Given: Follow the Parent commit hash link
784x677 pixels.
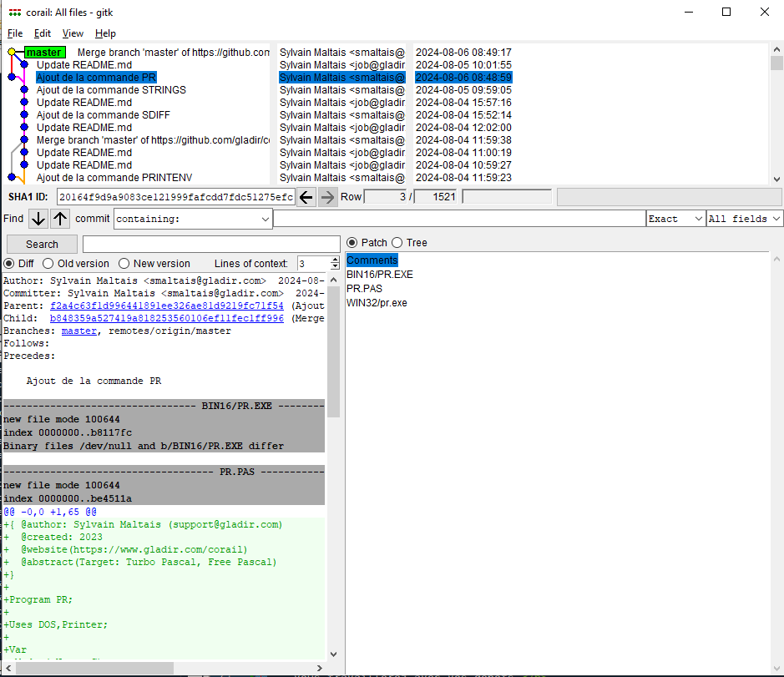Looking at the screenshot, I should [x=167, y=306].
